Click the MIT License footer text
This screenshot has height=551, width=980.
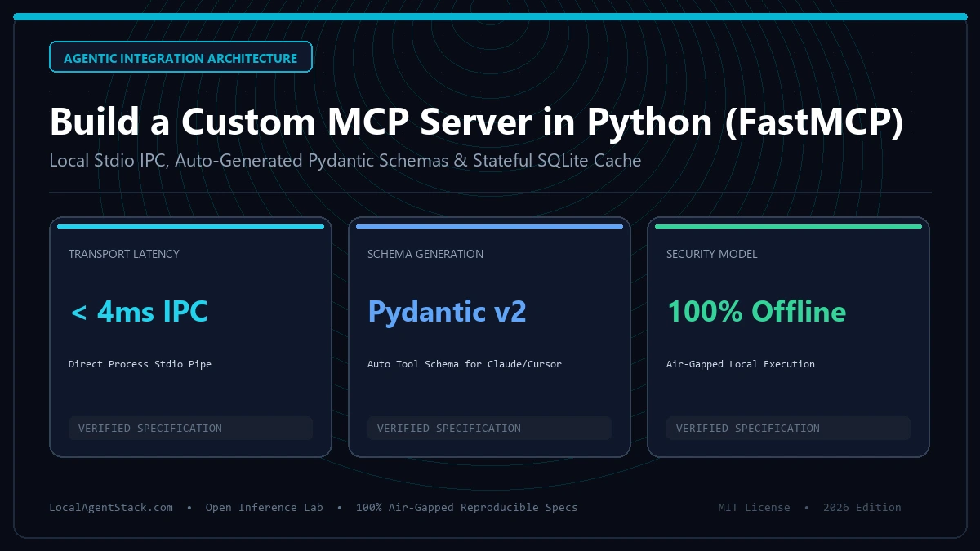click(754, 507)
